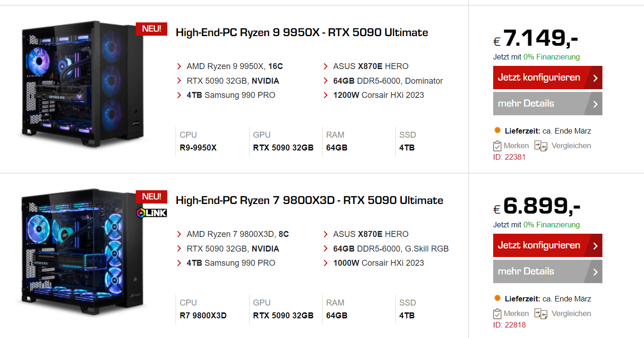This screenshot has height=338, width=644.
Task: Open mehr Details for Ryzen 9 9950X PC
Action: coord(547,103)
